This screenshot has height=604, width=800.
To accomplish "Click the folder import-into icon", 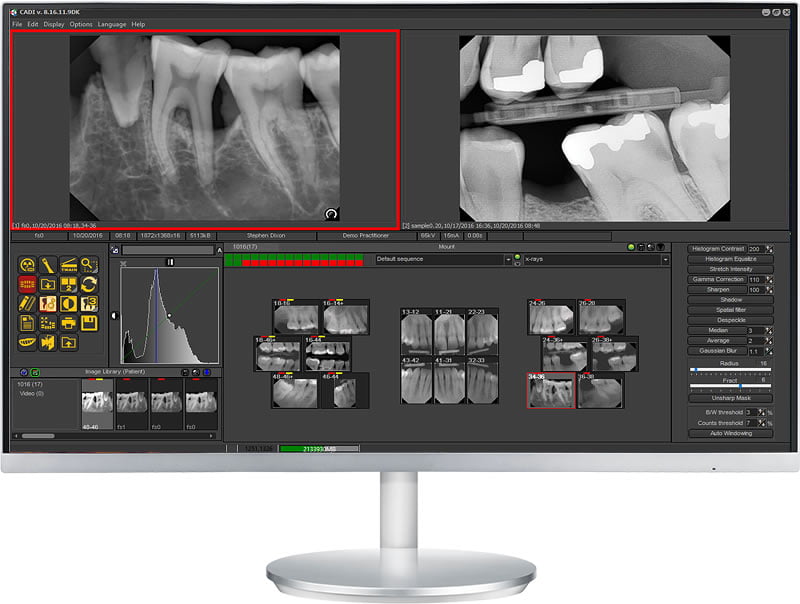I will pos(47,284).
